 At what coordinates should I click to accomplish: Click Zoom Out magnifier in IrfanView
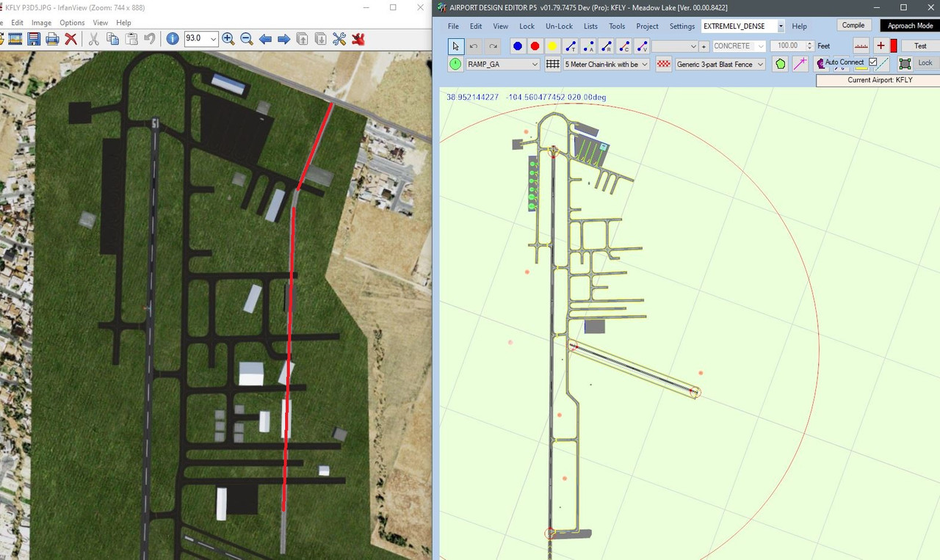pos(247,39)
